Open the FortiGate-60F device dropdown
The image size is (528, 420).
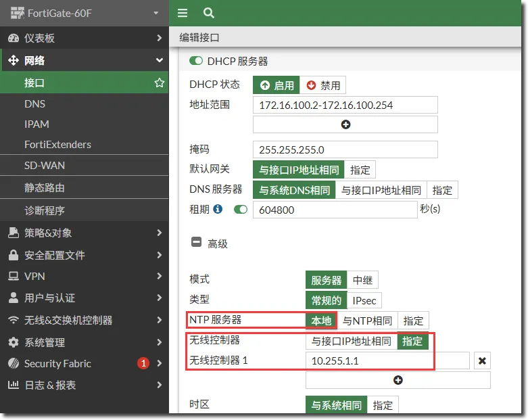[x=156, y=13]
